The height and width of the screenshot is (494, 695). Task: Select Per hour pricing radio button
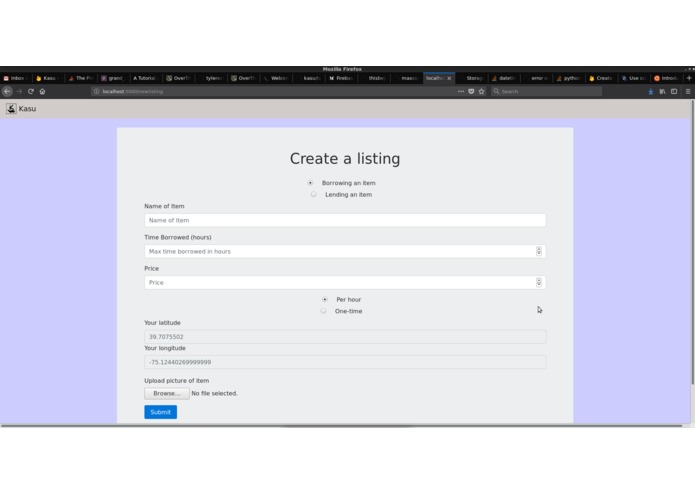tap(324, 299)
